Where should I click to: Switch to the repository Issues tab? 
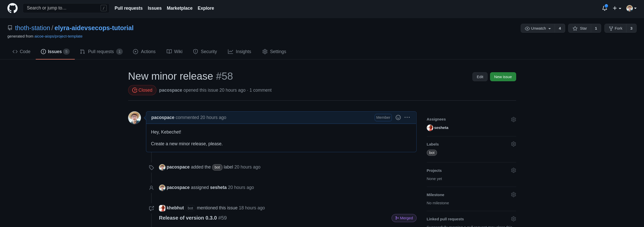click(x=55, y=52)
